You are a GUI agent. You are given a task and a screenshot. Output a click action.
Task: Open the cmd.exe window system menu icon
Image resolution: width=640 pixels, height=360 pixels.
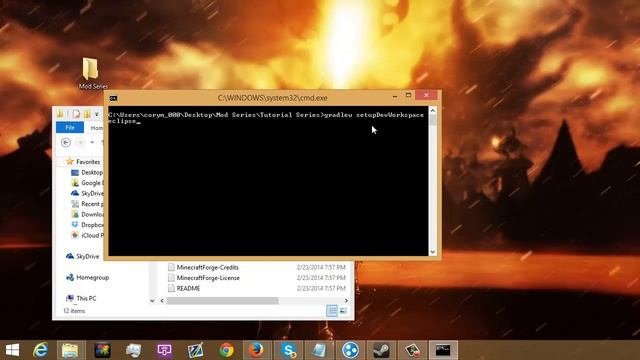(113, 98)
